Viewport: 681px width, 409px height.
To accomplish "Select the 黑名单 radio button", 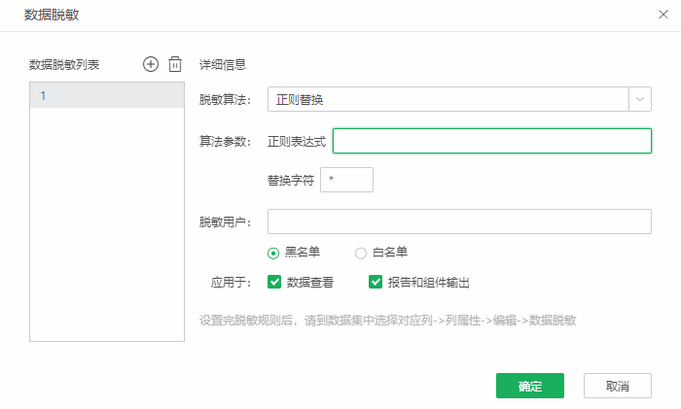I will [273, 253].
